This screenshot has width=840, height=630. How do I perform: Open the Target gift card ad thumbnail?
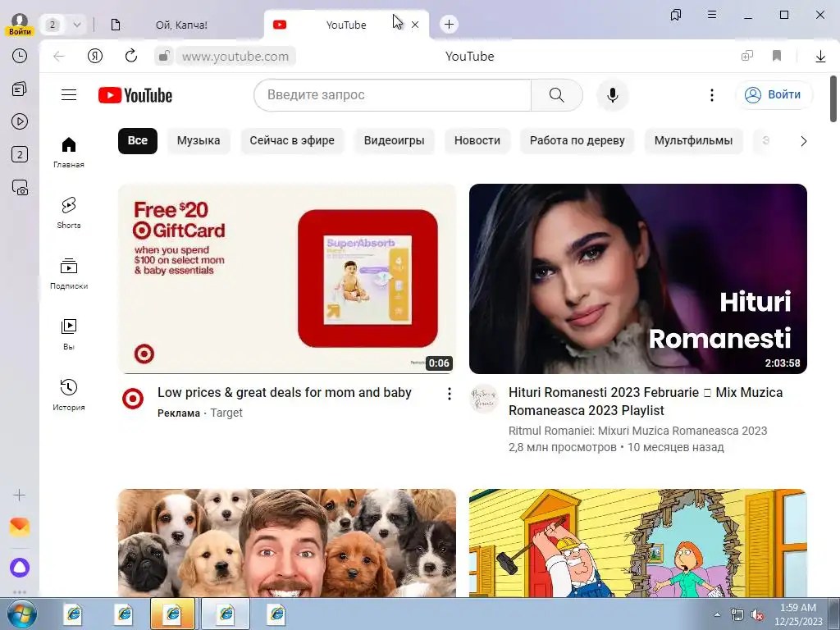point(287,279)
